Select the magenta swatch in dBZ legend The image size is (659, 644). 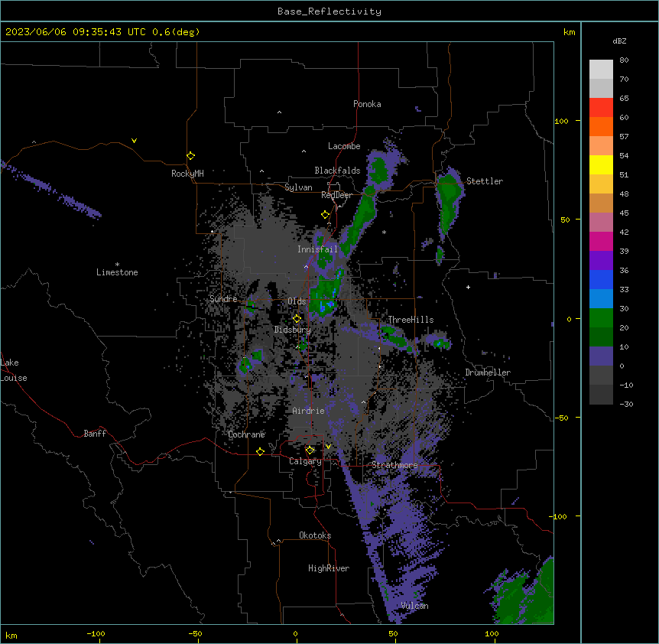[x=601, y=241]
